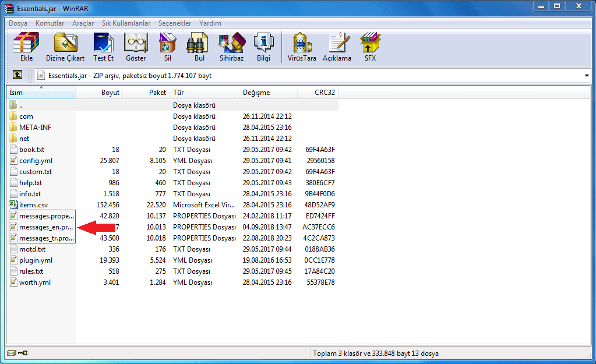
Task: Select the META-INF folder
Action: (x=36, y=128)
